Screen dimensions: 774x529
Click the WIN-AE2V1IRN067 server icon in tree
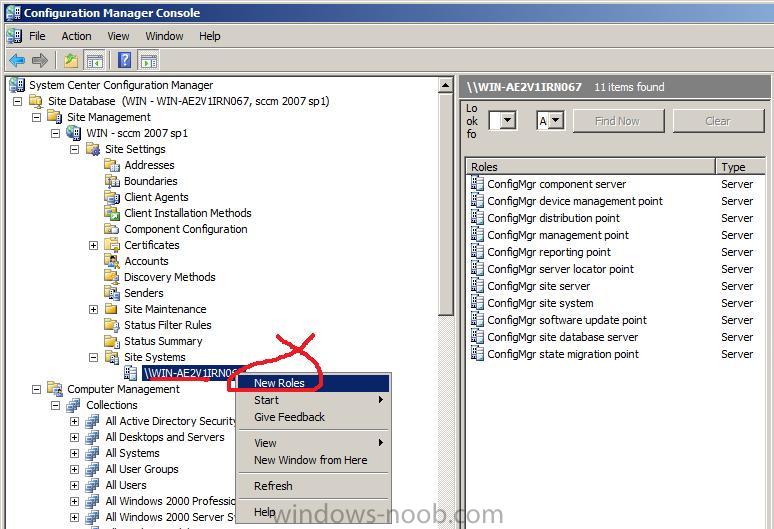point(130,373)
